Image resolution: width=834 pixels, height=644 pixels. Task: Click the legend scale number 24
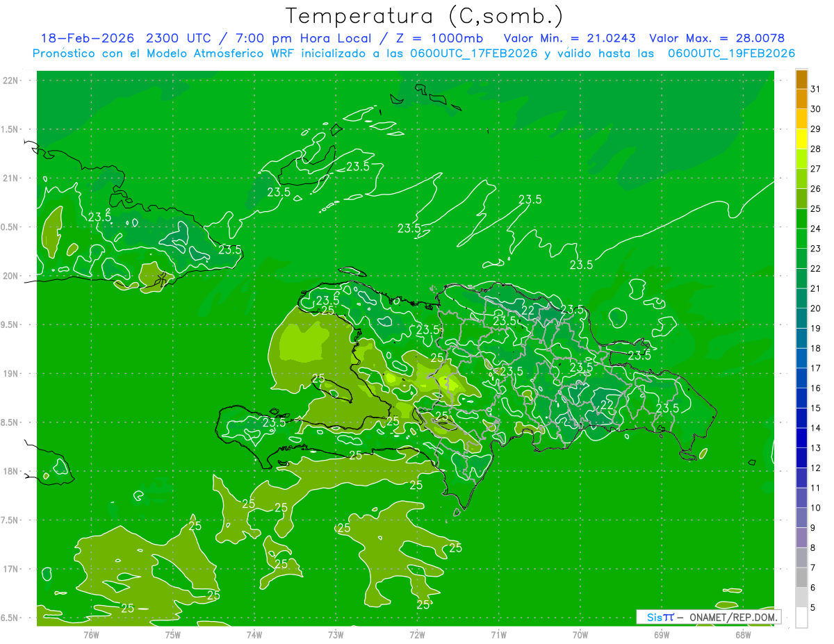pyautogui.click(x=816, y=229)
